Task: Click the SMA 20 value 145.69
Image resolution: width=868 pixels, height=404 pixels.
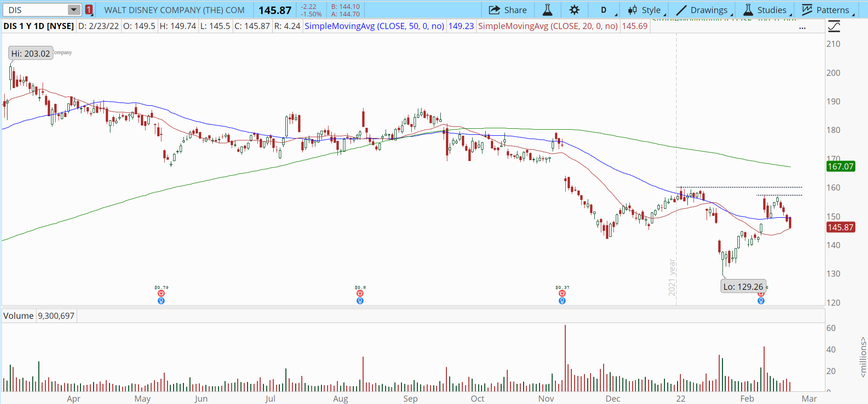Action: (635, 26)
